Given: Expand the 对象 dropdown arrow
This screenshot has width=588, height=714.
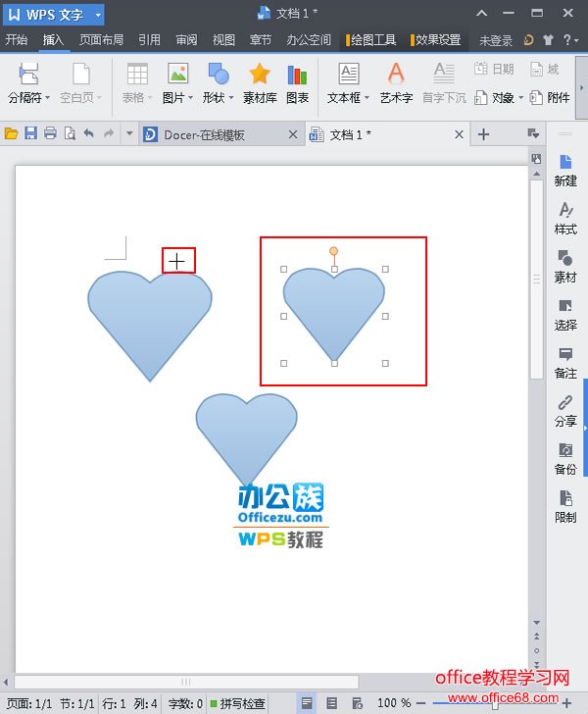Looking at the screenshot, I should click(x=520, y=97).
